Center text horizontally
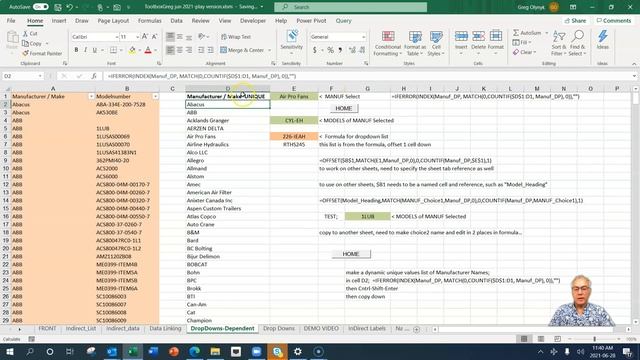The height and width of the screenshot is (360, 640). click(x=180, y=50)
